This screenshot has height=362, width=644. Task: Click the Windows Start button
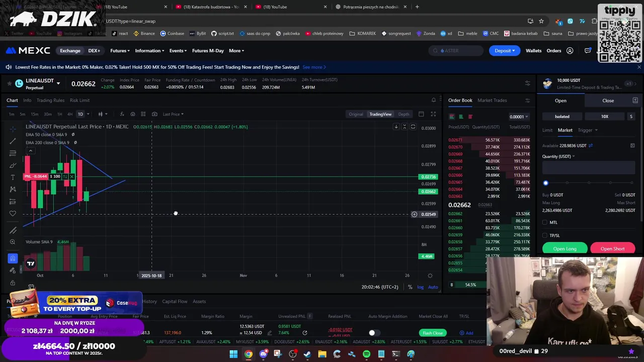click(x=233, y=354)
